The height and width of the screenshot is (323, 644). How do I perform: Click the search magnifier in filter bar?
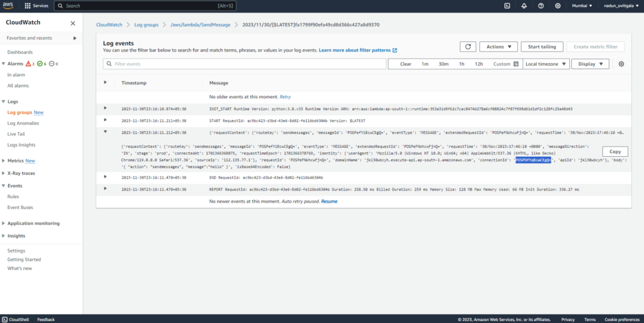[109, 64]
